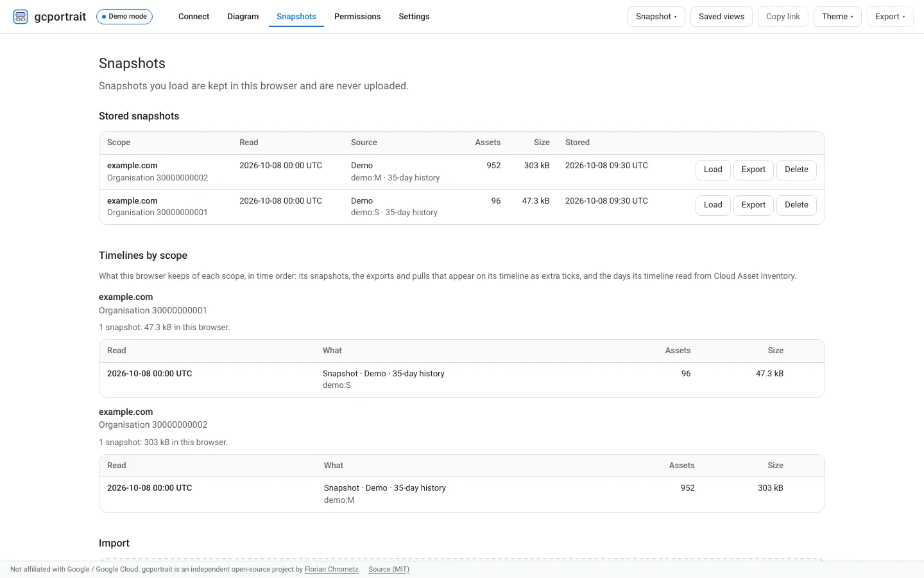924x578 pixels.
Task: Select the 'demo:M · 35-day history' source text
Action: point(395,178)
